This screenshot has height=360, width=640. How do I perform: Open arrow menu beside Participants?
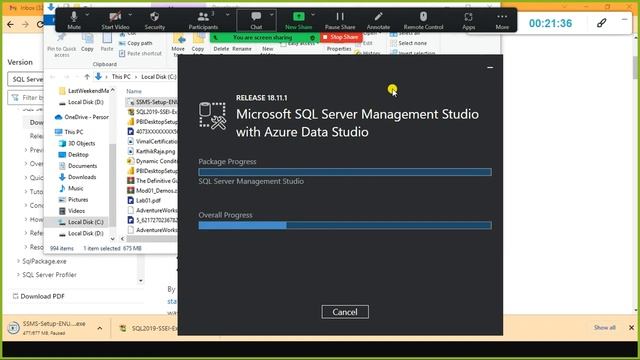coord(227,15)
